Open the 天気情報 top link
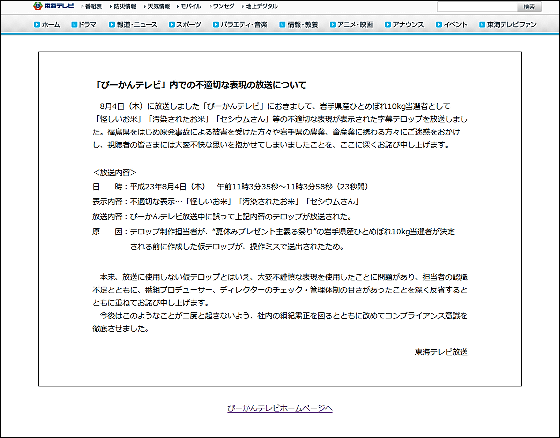This screenshot has height=438, width=560. click(158, 6)
